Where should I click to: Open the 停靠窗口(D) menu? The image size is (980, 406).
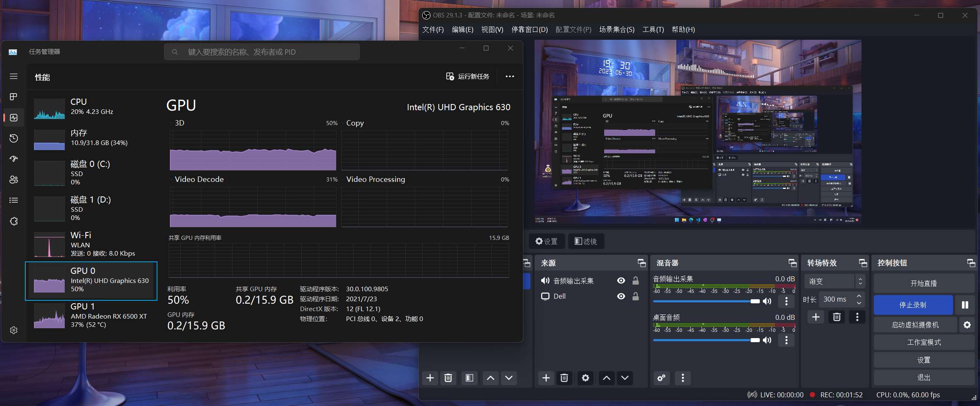tap(529, 29)
